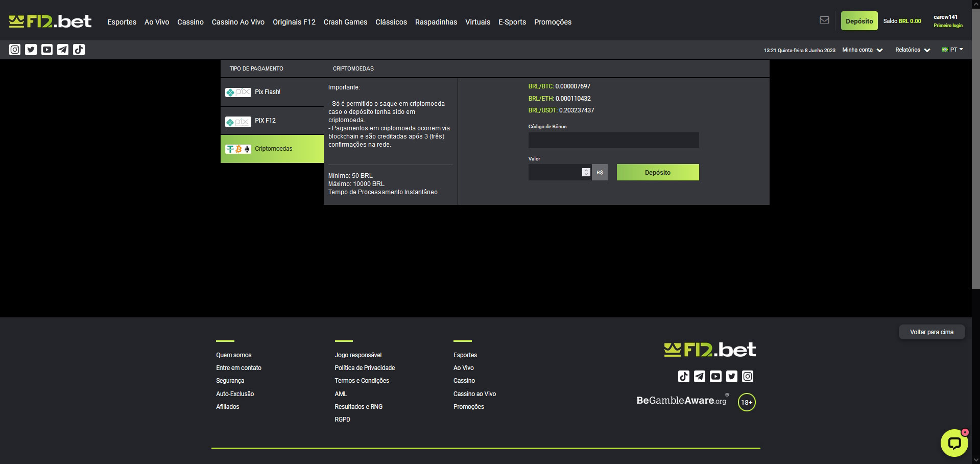Viewport: 980px width, 464px height.
Task: Open AML footer link
Action: pyautogui.click(x=341, y=394)
